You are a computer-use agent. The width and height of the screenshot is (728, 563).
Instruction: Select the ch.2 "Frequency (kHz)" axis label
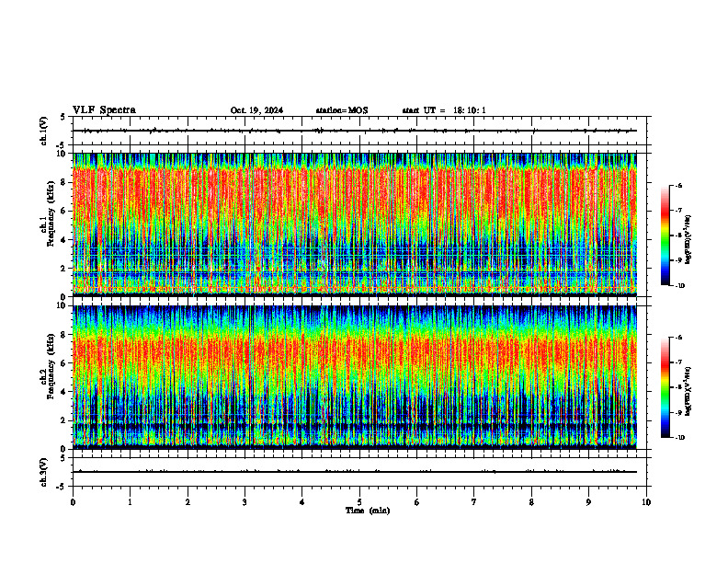click(x=51, y=366)
